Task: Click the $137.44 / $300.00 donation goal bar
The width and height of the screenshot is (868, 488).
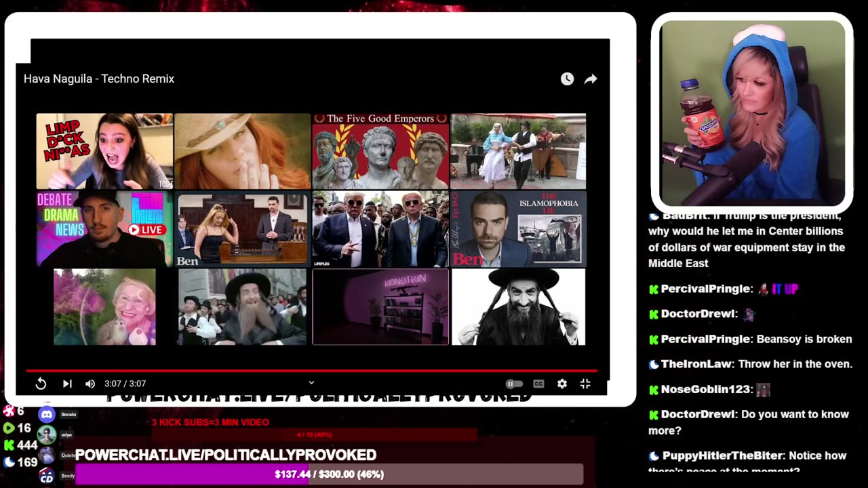Action: coord(329,474)
